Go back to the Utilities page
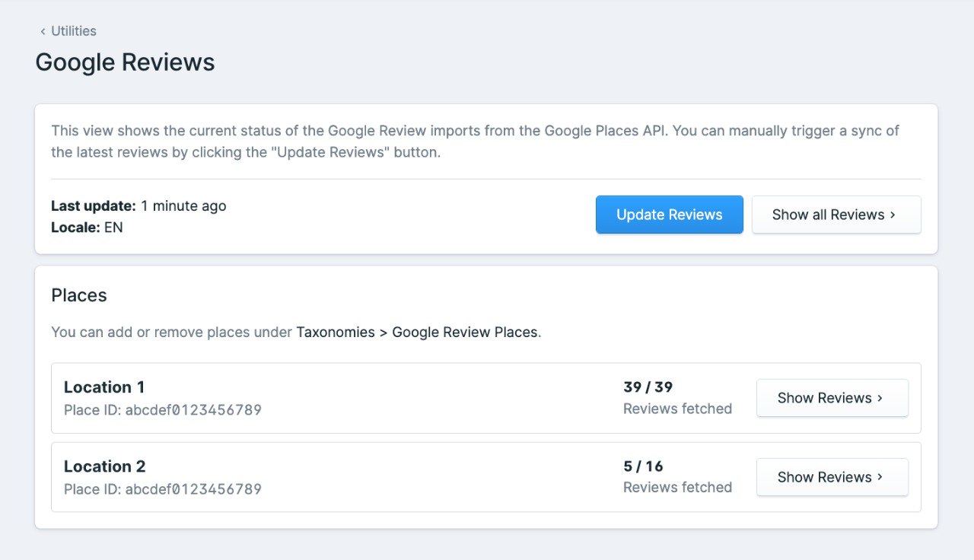974x560 pixels. coord(73,31)
